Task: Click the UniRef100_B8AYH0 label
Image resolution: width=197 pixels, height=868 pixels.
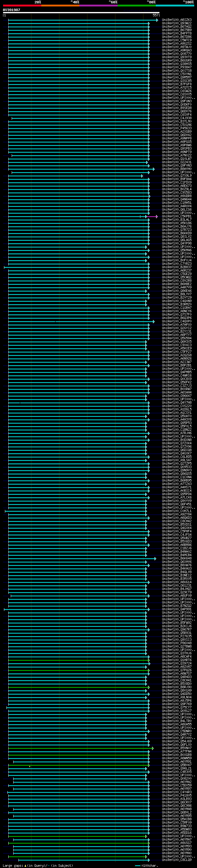Action: point(177,169)
